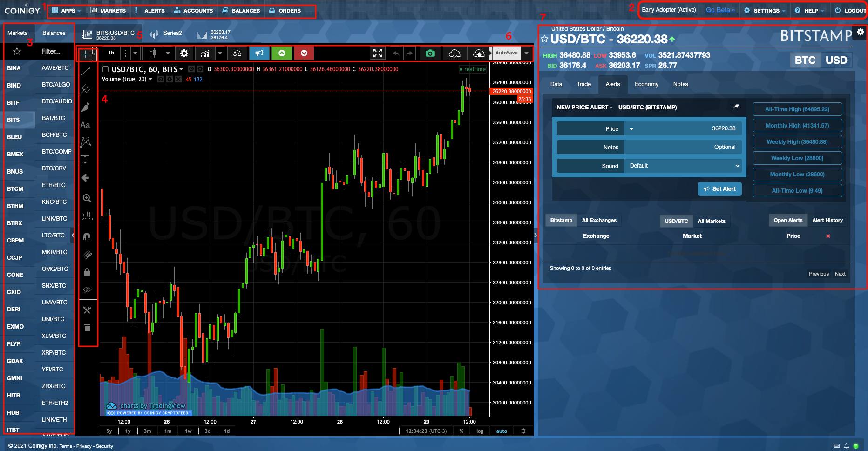Screen dimensions: 868x451
Task: Click Weekly Low (28600) button
Action: 797,158
